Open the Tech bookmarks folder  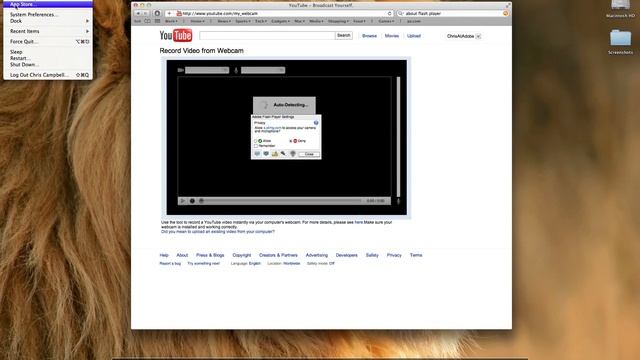click(261, 21)
